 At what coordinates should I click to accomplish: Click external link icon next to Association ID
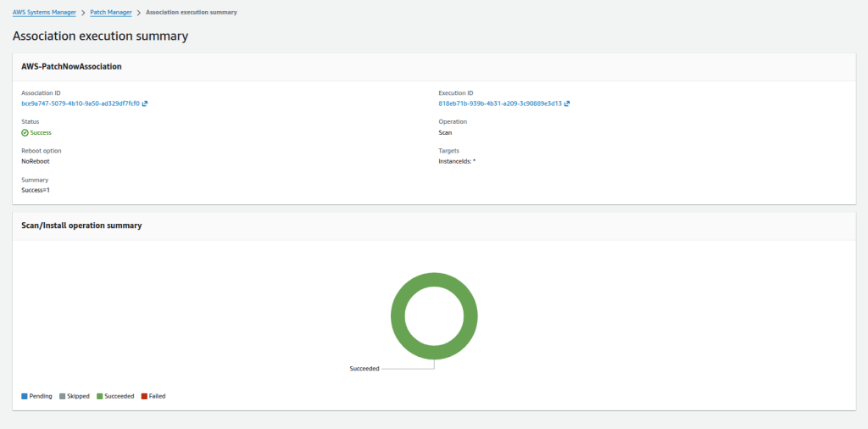pos(144,103)
